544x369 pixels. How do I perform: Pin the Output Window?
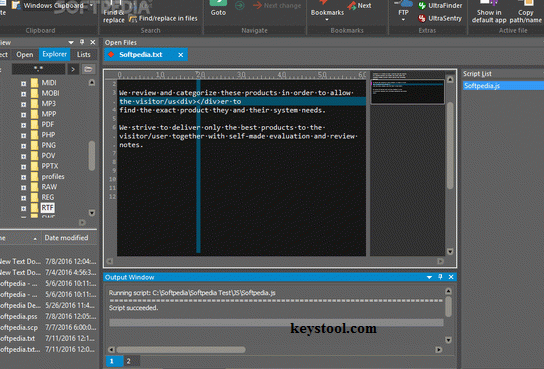pyautogui.click(x=440, y=277)
